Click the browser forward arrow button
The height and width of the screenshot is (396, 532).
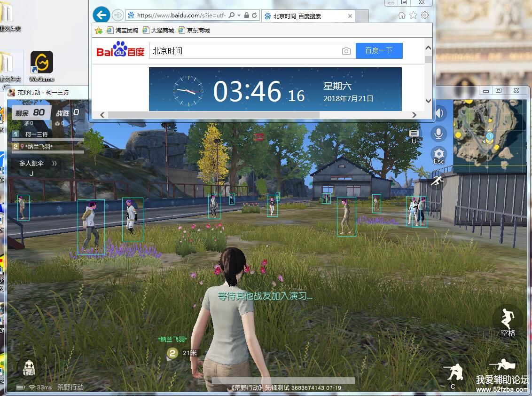pos(117,15)
